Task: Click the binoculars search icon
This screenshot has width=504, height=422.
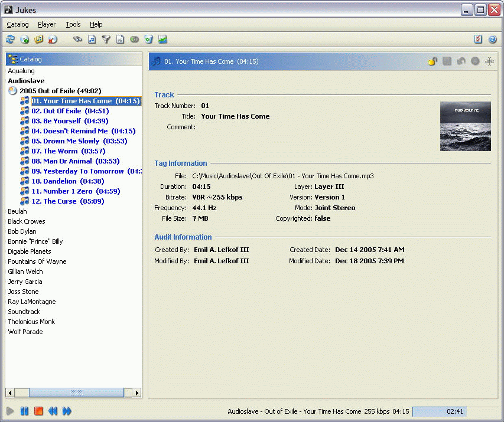Action: (x=77, y=40)
